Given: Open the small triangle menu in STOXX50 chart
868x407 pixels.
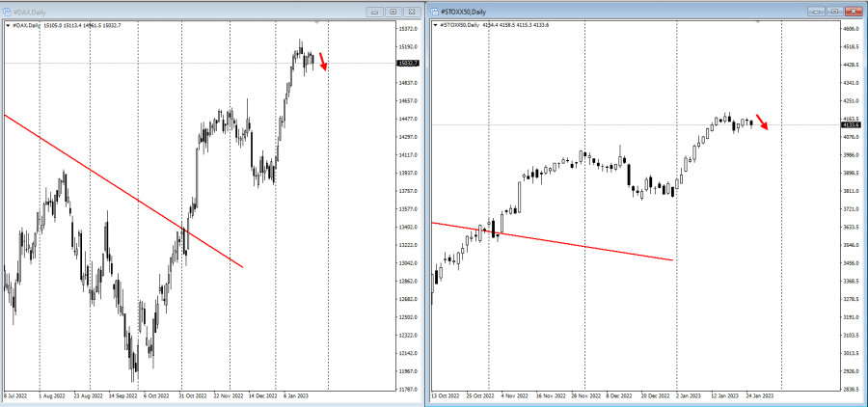Looking at the screenshot, I should click(436, 25).
